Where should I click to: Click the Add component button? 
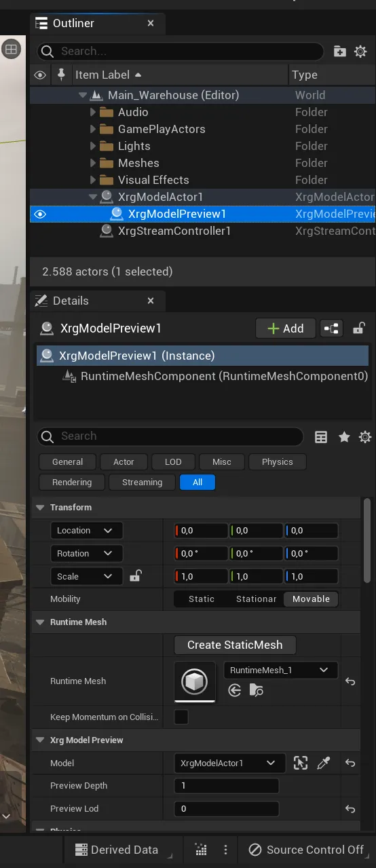285,328
